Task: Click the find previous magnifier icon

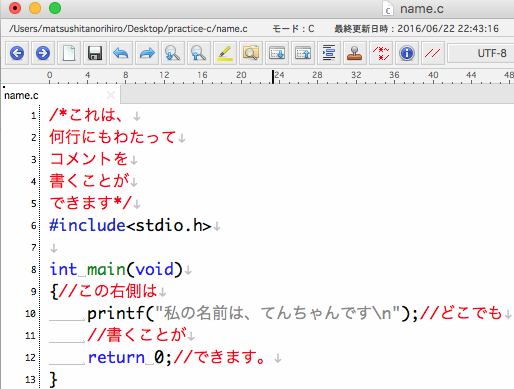Action: [199, 53]
